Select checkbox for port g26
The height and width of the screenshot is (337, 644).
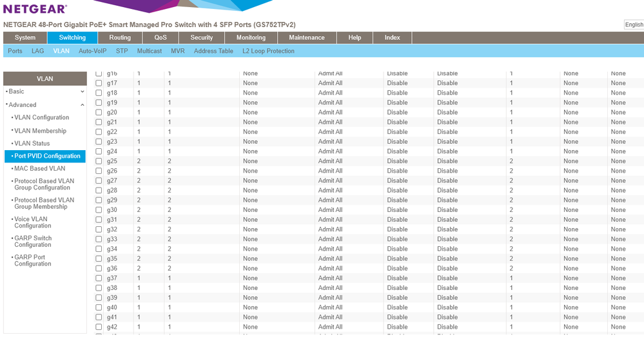click(x=99, y=171)
